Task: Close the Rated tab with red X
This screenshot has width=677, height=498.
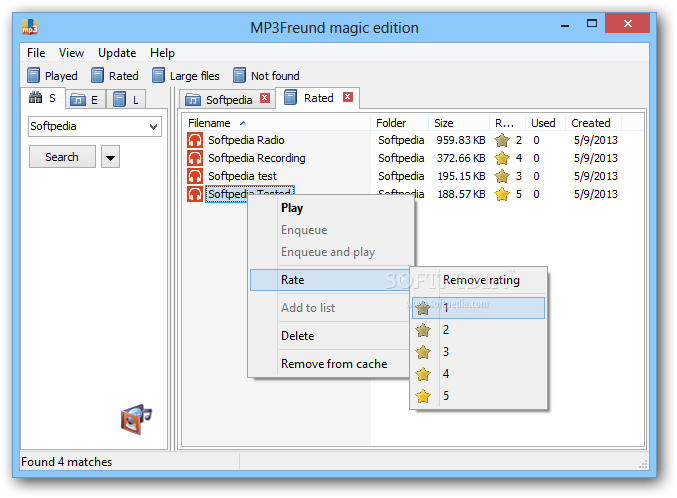Action: (x=348, y=97)
